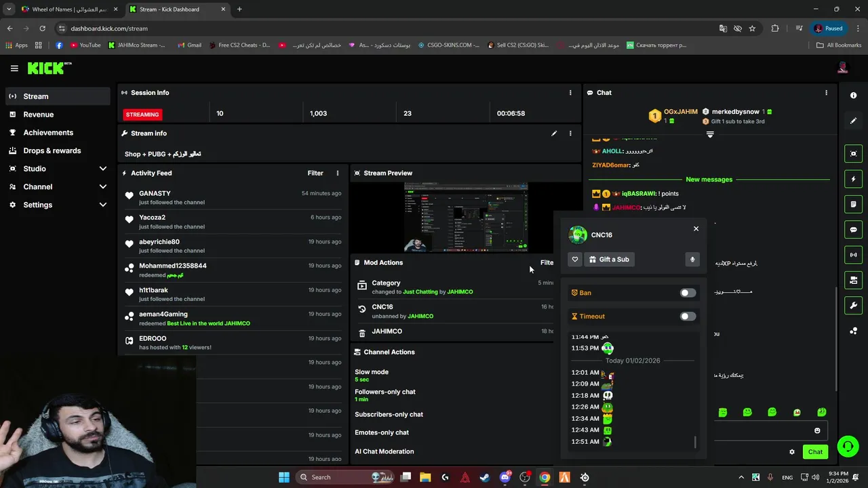Click the New messages divider in chat

(x=709, y=180)
